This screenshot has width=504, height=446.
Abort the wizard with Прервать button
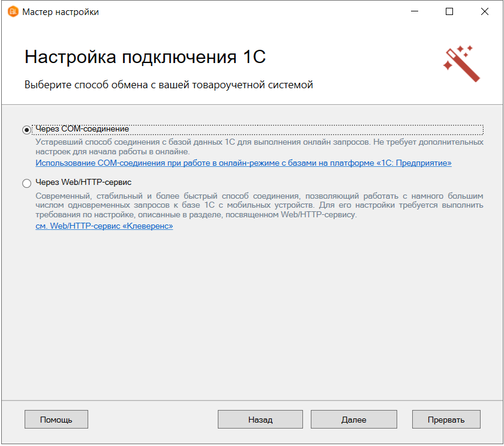pyautogui.click(x=446, y=420)
